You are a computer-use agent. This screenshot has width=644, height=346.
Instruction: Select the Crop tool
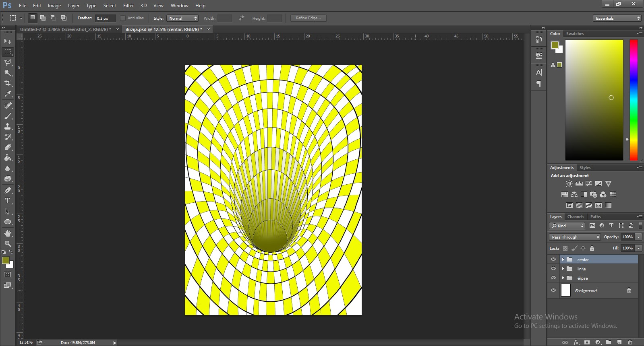[x=8, y=83]
